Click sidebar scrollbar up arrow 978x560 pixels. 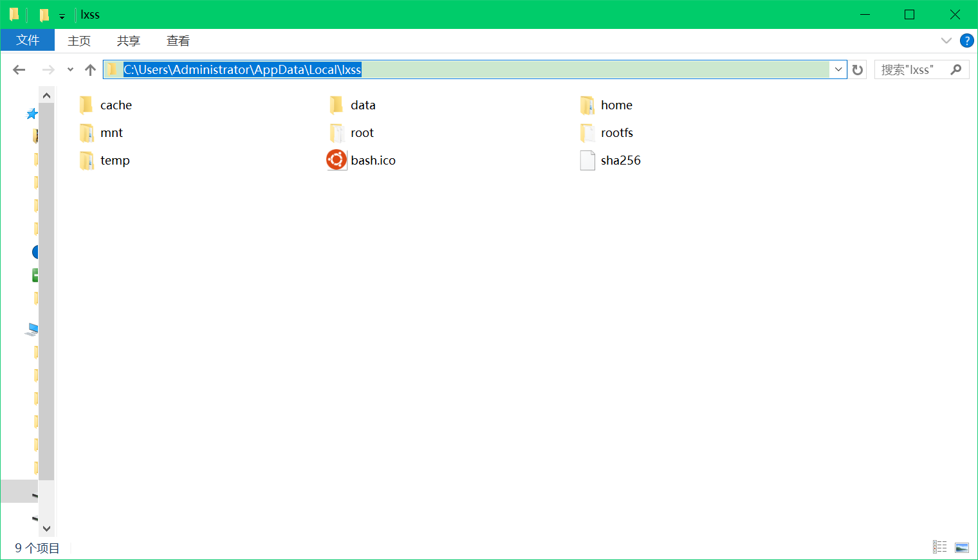point(46,95)
